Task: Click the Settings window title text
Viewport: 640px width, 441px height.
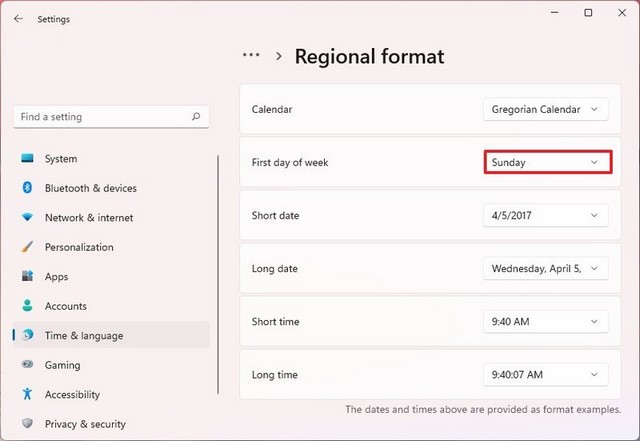Action: 53,19
